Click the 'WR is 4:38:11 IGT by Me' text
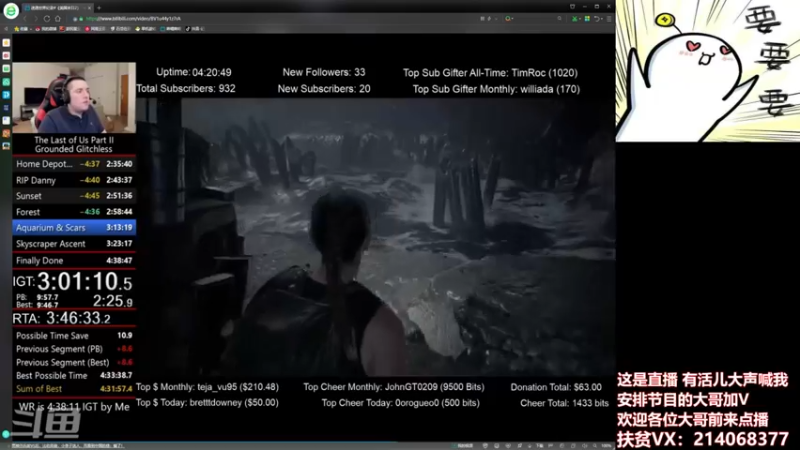Screen dimensions: 800x450 [x=74, y=407]
